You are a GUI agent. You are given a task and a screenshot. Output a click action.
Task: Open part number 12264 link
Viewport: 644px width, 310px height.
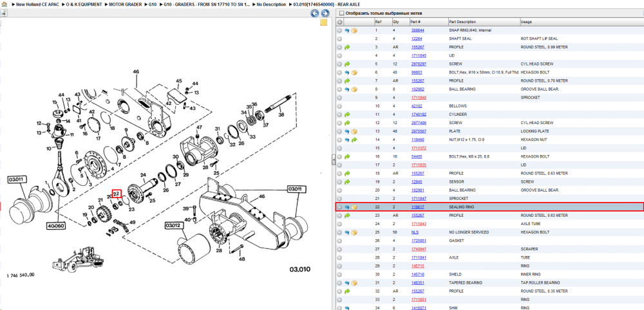[417, 39]
